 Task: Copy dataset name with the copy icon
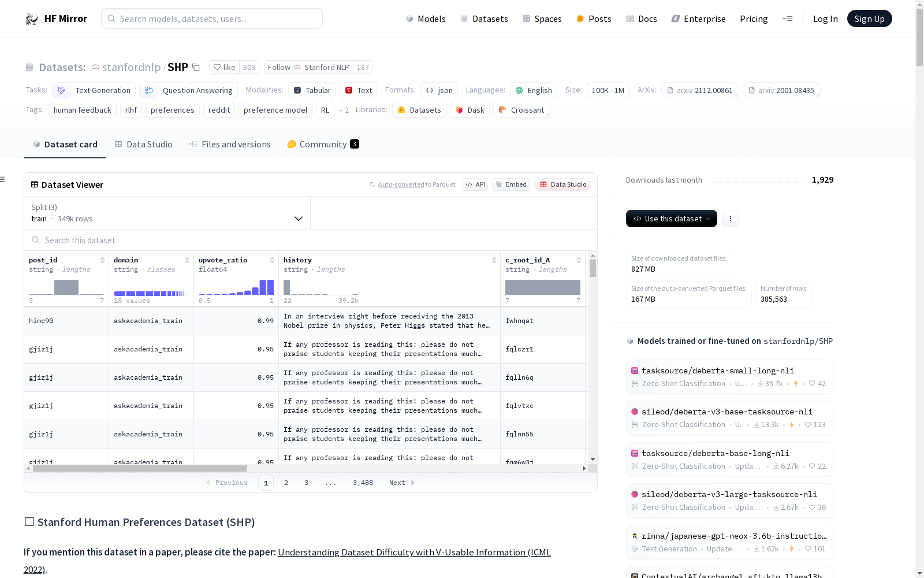196,67
